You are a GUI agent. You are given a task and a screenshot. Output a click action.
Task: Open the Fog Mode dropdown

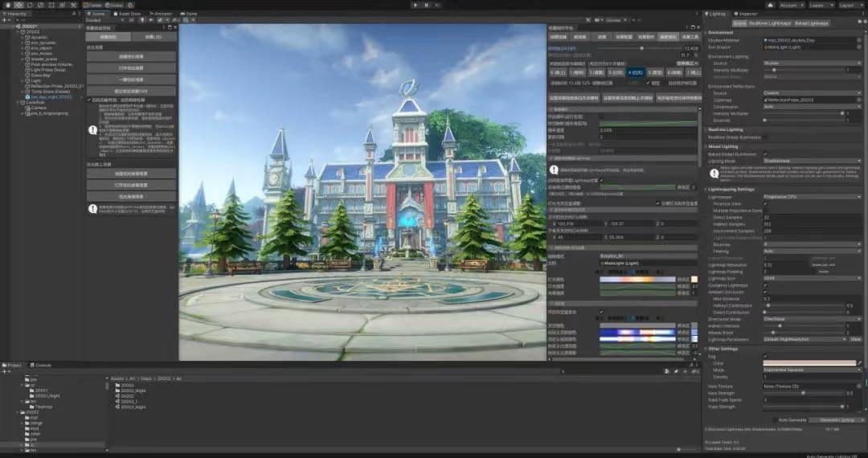click(812, 370)
